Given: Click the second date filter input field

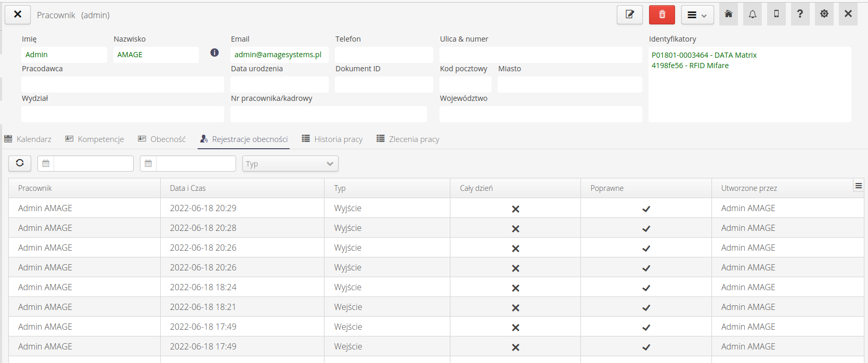Looking at the screenshot, I should pyautogui.click(x=196, y=164).
